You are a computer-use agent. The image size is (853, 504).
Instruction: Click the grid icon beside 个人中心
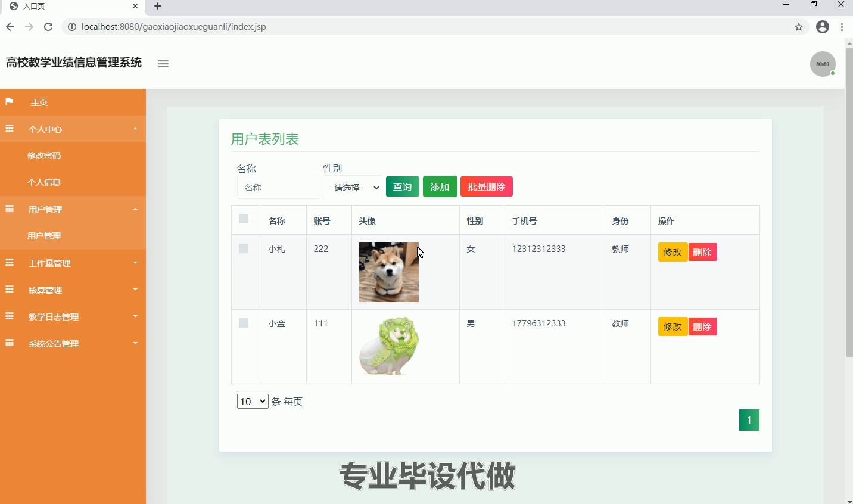10,129
